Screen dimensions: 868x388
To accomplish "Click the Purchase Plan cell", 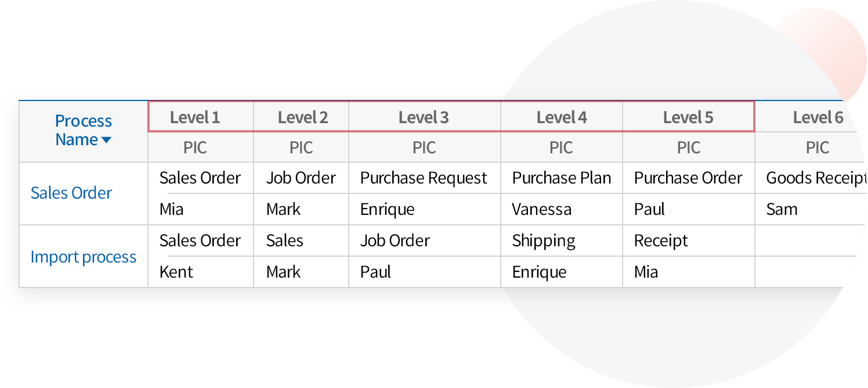I will point(561,178).
